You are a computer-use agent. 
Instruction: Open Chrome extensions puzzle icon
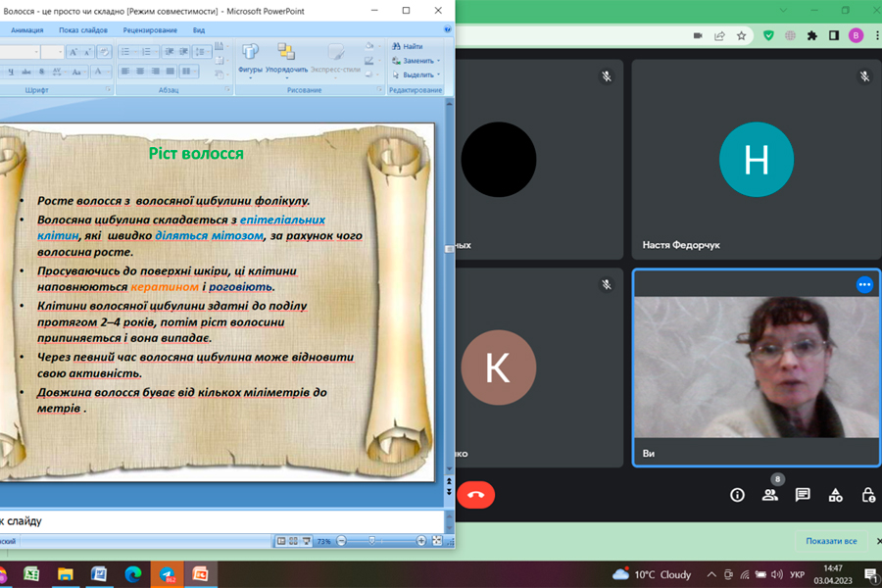tap(811, 35)
